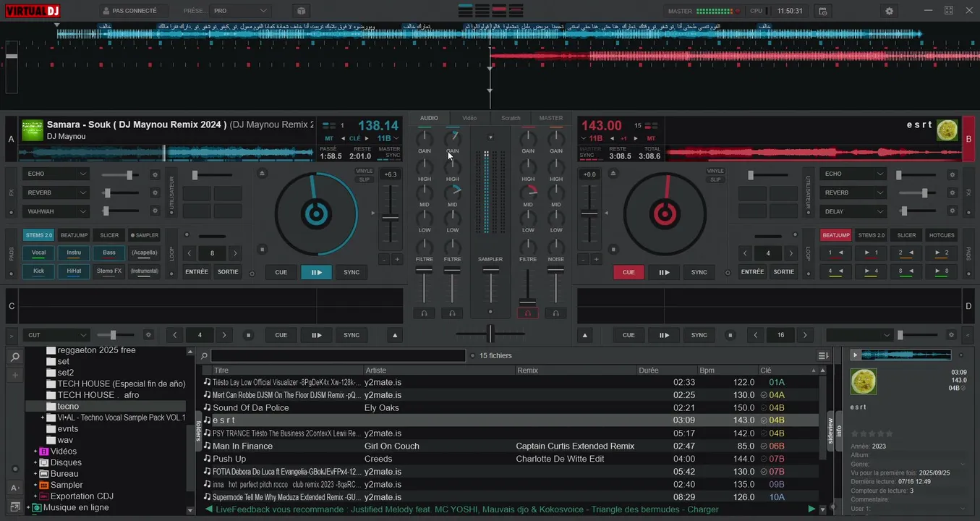Toggle SLIP mode on deck A

pos(365,179)
